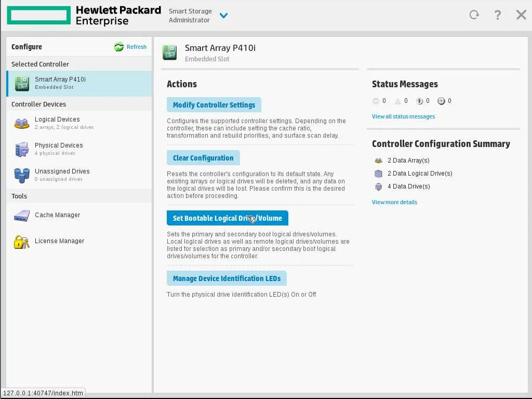Click the Cache Manager icon
The height and width of the screenshot is (399, 532).
pos(22,216)
